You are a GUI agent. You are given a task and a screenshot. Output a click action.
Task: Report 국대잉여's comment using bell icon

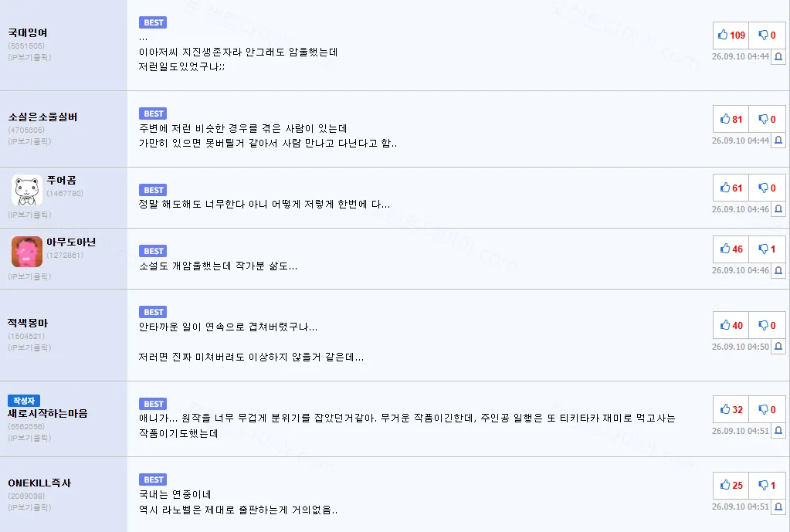coord(778,56)
